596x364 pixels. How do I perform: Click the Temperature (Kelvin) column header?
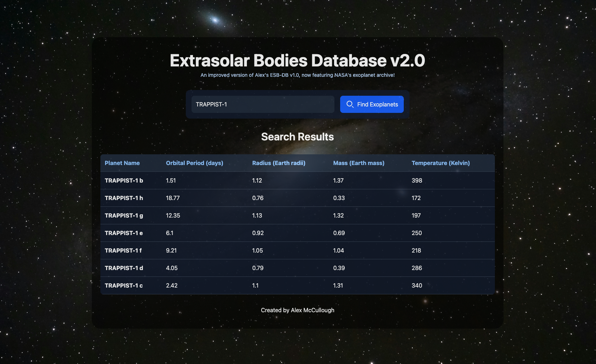(441, 163)
